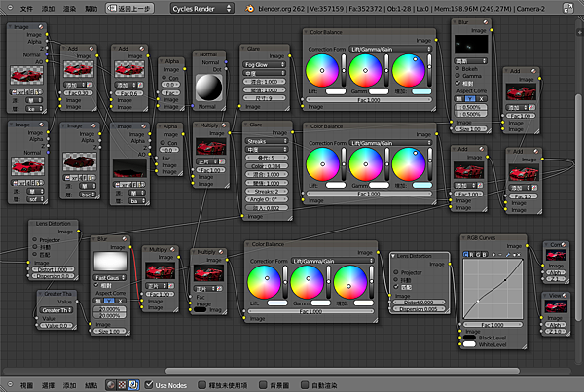Collapse the RGB Curves node triangle

463,238
